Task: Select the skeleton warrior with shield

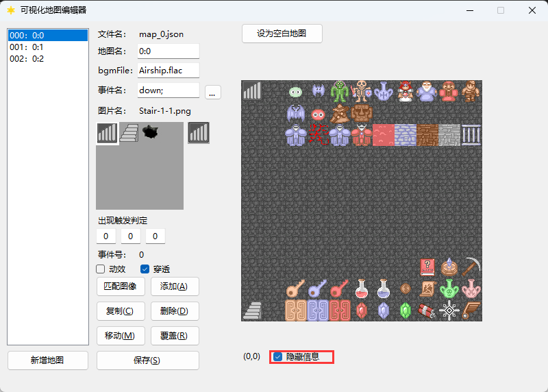Action: (362, 92)
